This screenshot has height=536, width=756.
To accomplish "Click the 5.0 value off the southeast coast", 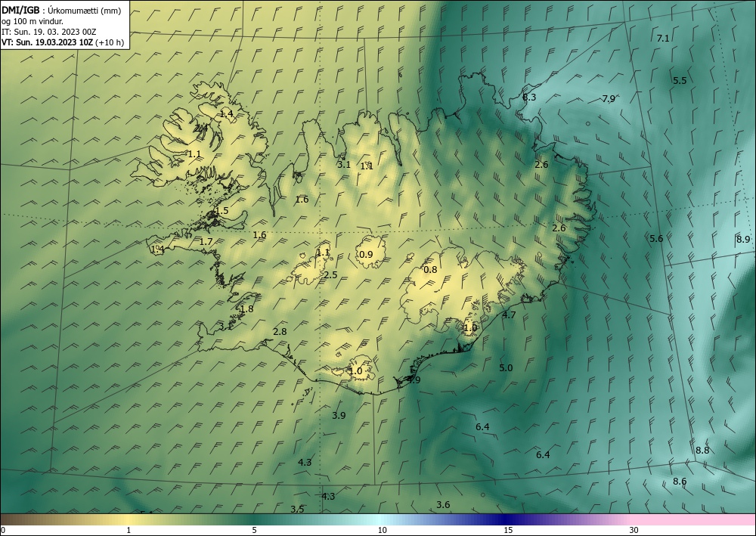I will pyautogui.click(x=506, y=367).
